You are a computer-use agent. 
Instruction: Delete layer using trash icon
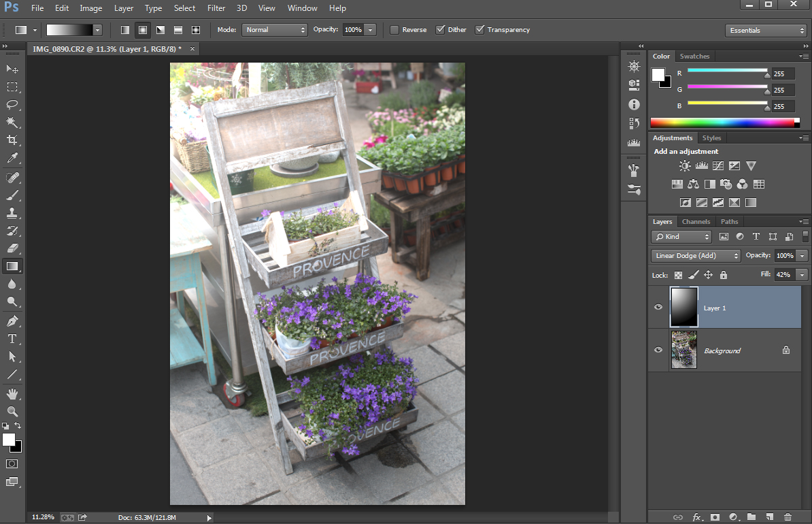[788, 517]
